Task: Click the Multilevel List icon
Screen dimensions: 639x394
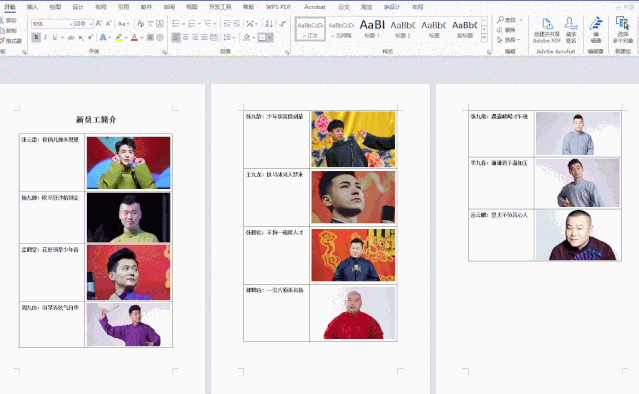Action: coord(208,24)
